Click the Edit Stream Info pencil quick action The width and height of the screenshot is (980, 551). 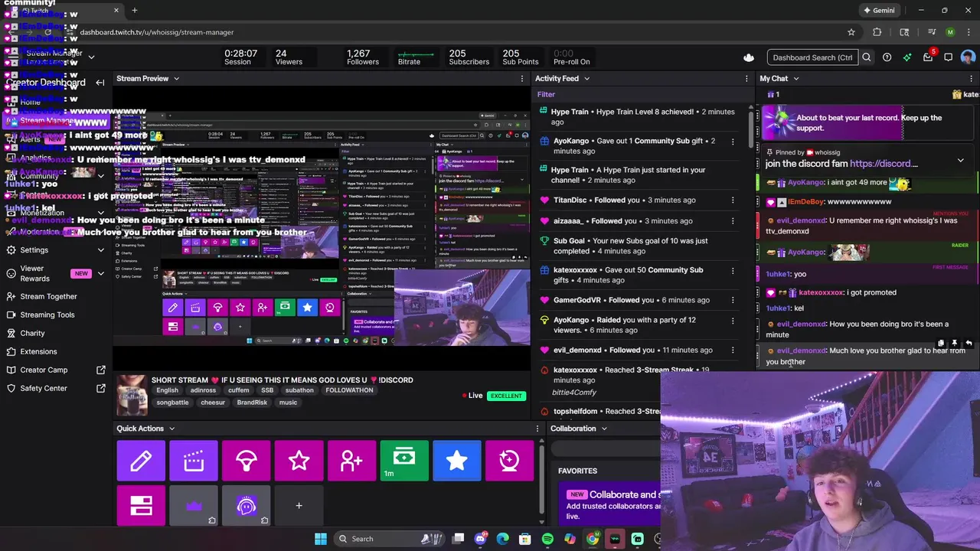pyautogui.click(x=141, y=461)
